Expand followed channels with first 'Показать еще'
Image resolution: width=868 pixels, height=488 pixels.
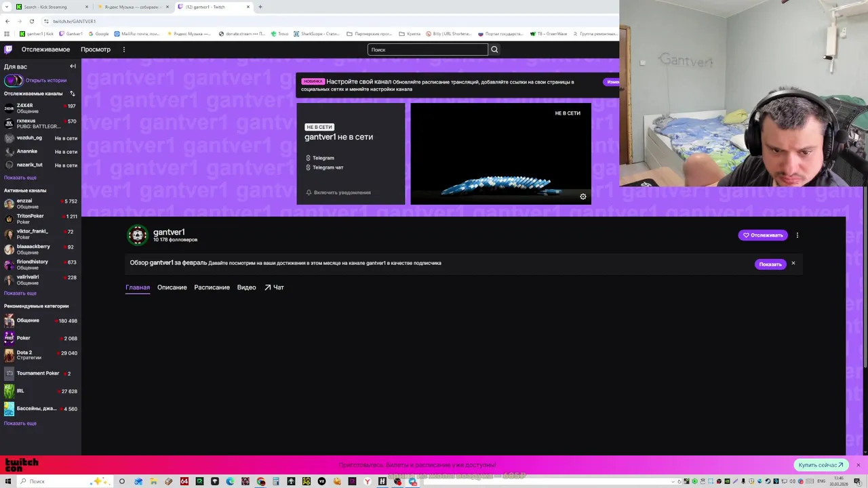(20, 178)
